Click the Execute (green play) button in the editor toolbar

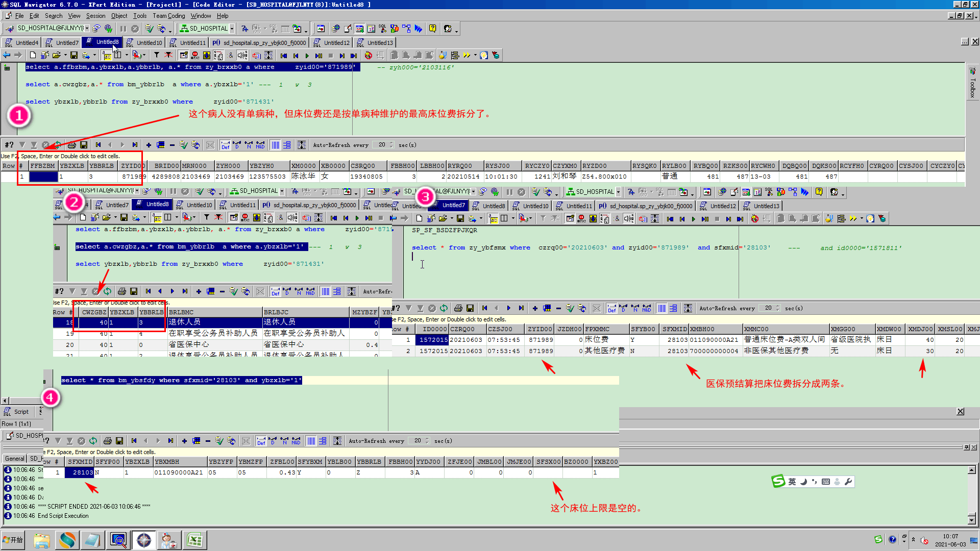click(x=307, y=56)
